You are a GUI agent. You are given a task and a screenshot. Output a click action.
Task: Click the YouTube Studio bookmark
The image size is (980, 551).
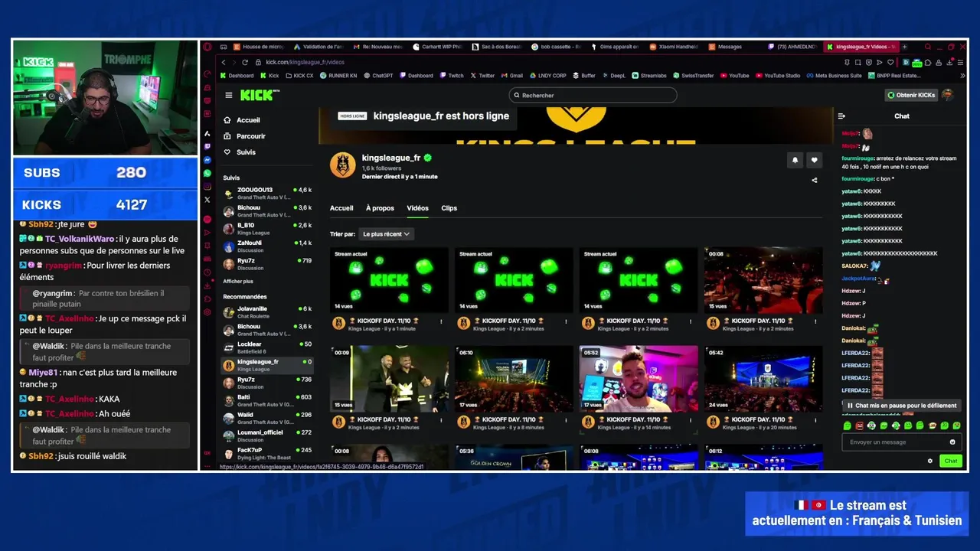click(778, 76)
